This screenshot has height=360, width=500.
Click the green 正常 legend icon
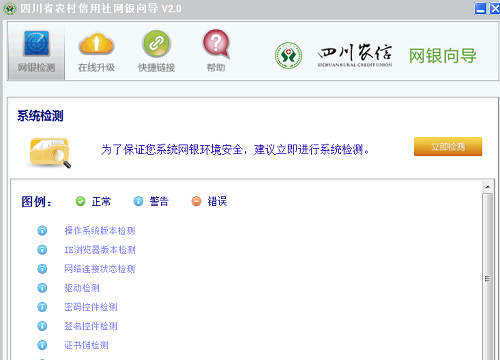click(80, 201)
